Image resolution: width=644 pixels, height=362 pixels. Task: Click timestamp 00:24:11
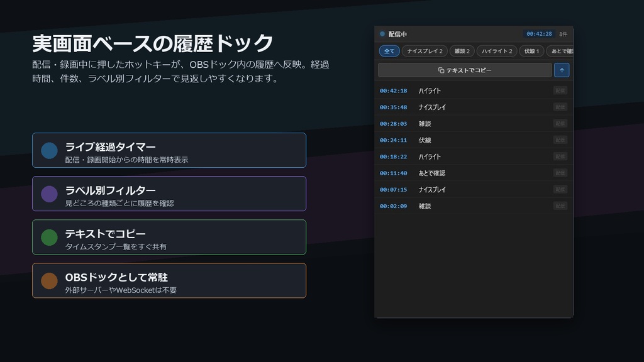[x=394, y=140]
